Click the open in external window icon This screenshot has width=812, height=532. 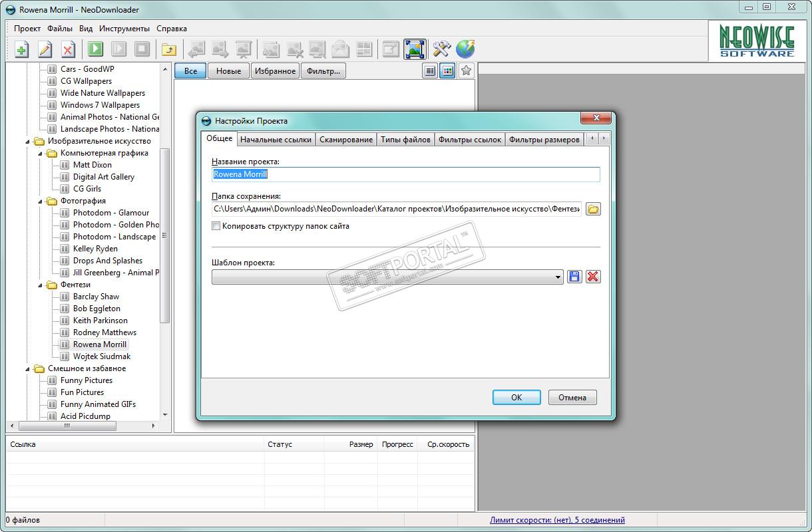[x=391, y=49]
